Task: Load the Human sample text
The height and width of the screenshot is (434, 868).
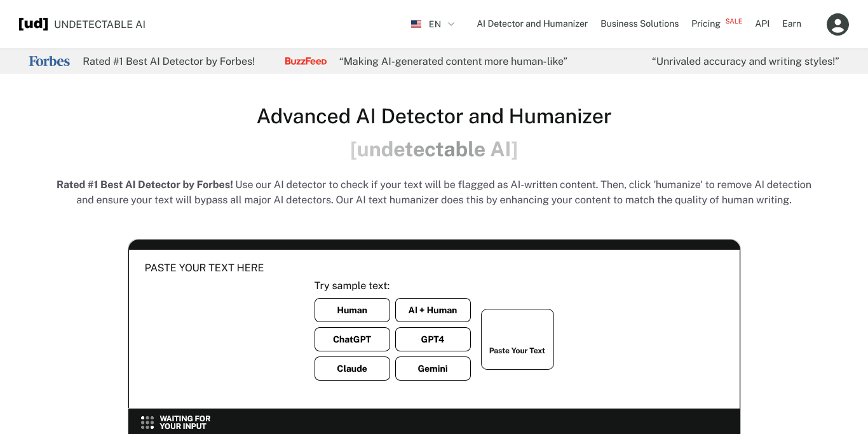Action: click(x=352, y=310)
